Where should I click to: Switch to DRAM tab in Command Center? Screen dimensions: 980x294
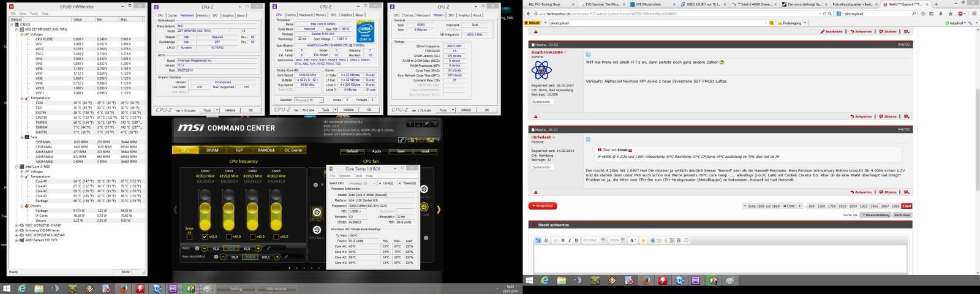pos(212,150)
